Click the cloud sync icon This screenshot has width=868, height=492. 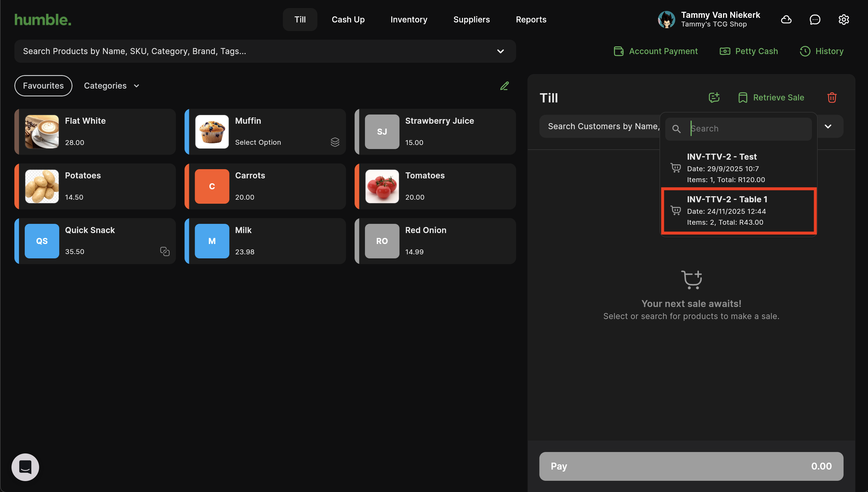coord(786,20)
